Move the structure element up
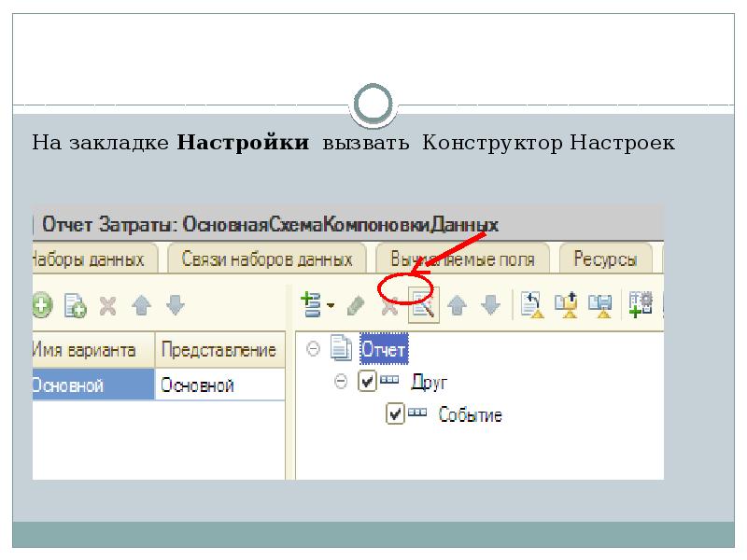The width and height of the screenshot is (747, 560). 458,305
